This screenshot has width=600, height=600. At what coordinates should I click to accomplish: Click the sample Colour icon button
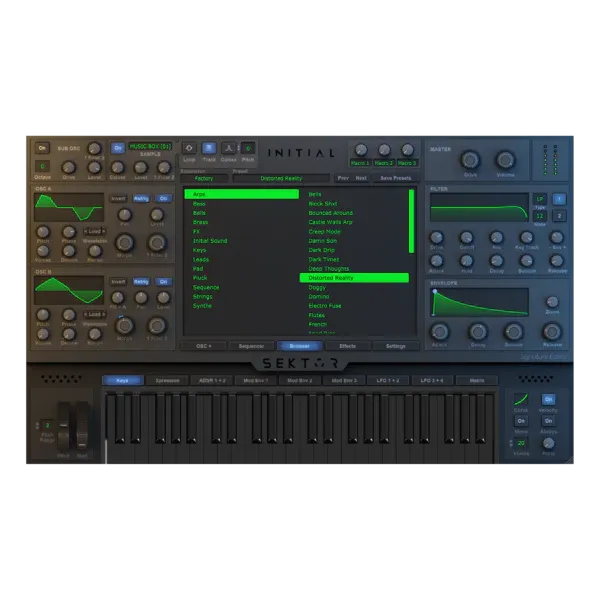228,148
